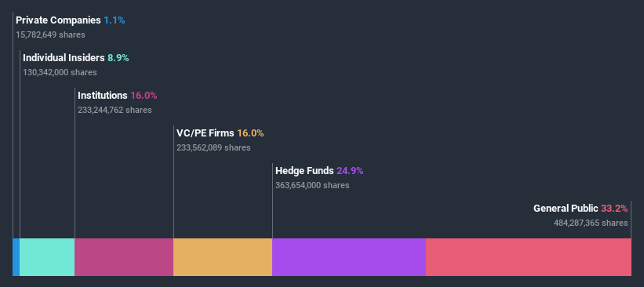
Task: Click the 130,342,000 shares text
Action: tap(60, 73)
